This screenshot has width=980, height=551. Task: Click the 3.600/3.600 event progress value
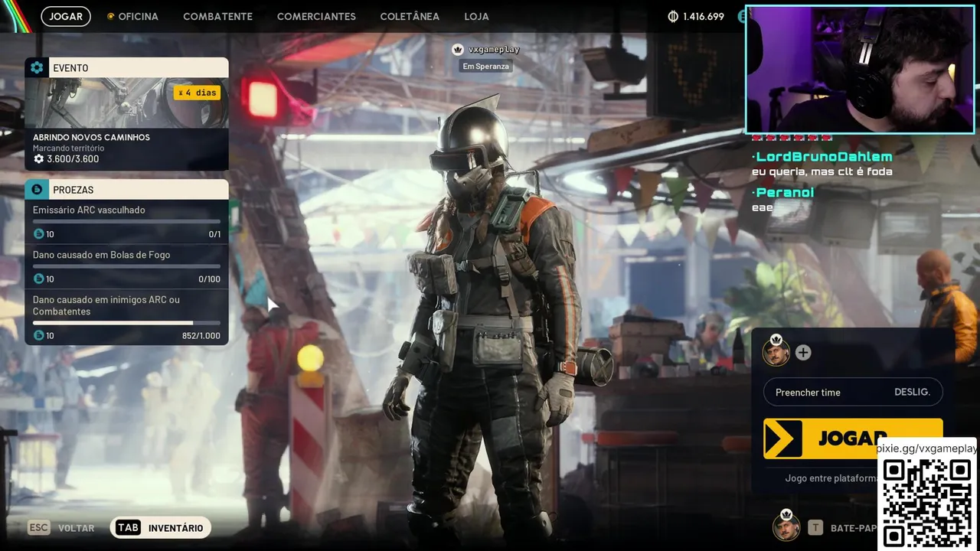pyautogui.click(x=73, y=159)
